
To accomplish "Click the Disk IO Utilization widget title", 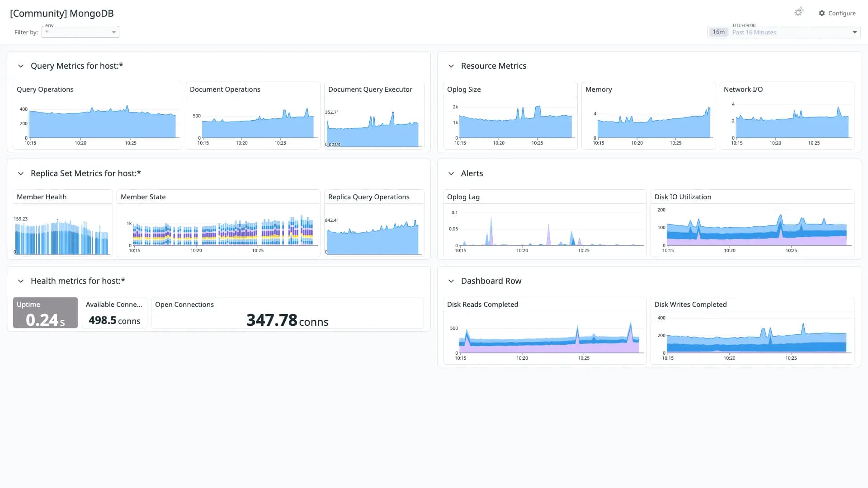I will point(683,197).
